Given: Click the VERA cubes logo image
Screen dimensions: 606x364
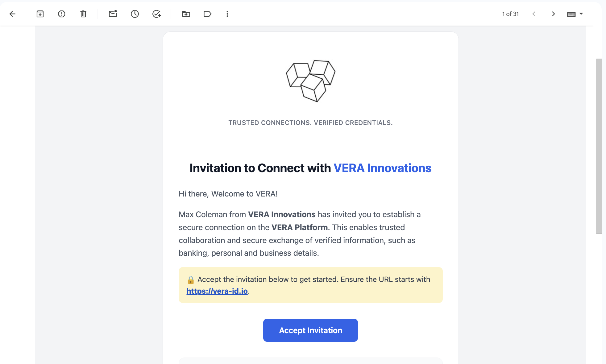Looking at the screenshot, I should tap(310, 81).
